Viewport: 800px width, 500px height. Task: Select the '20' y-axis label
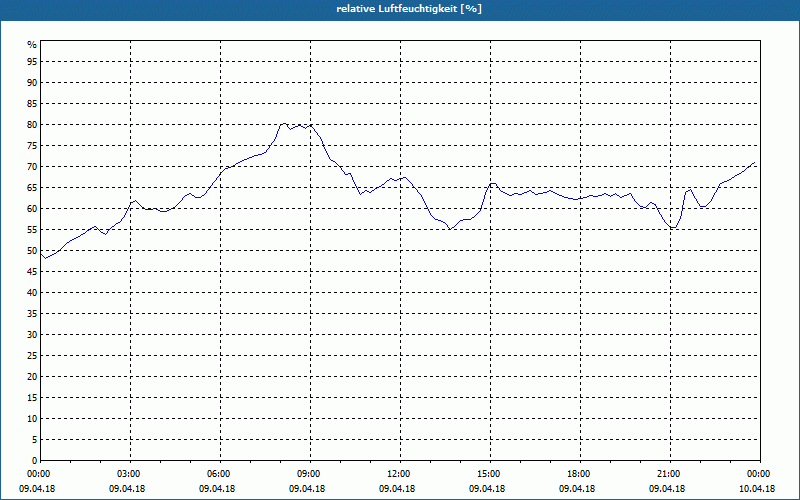pyautogui.click(x=32, y=377)
